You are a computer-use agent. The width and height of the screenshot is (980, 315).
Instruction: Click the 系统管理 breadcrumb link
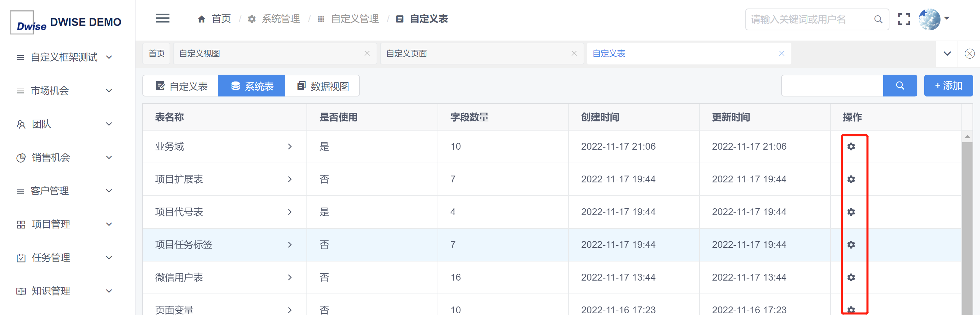281,19
